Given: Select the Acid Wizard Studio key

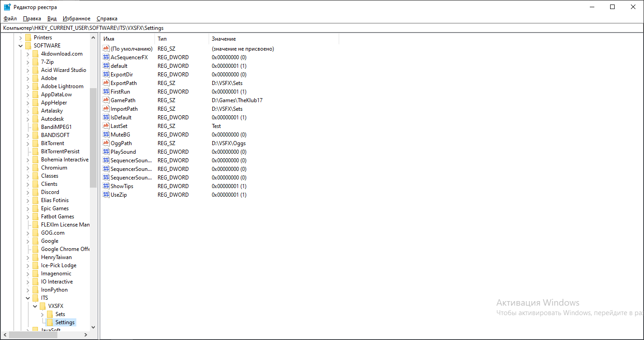Looking at the screenshot, I should tap(64, 70).
